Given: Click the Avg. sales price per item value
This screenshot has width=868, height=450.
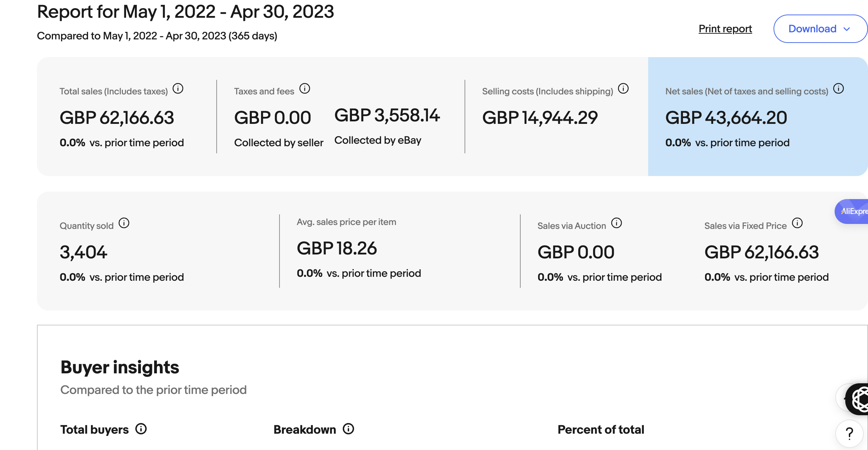Looking at the screenshot, I should pyautogui.click(x=337, y=248).
